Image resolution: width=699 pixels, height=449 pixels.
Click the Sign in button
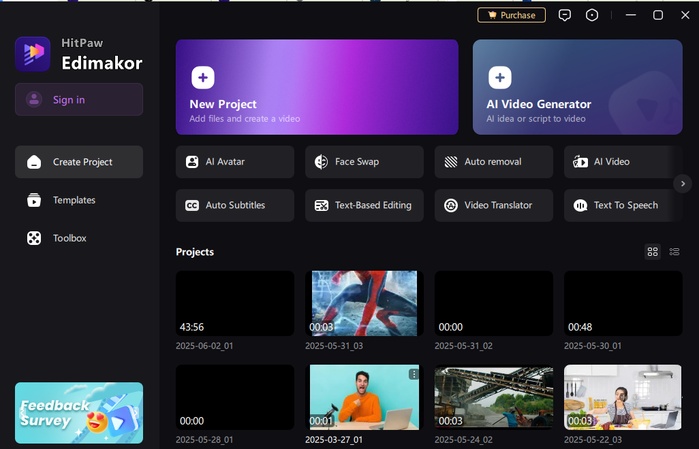pos(79,99)
